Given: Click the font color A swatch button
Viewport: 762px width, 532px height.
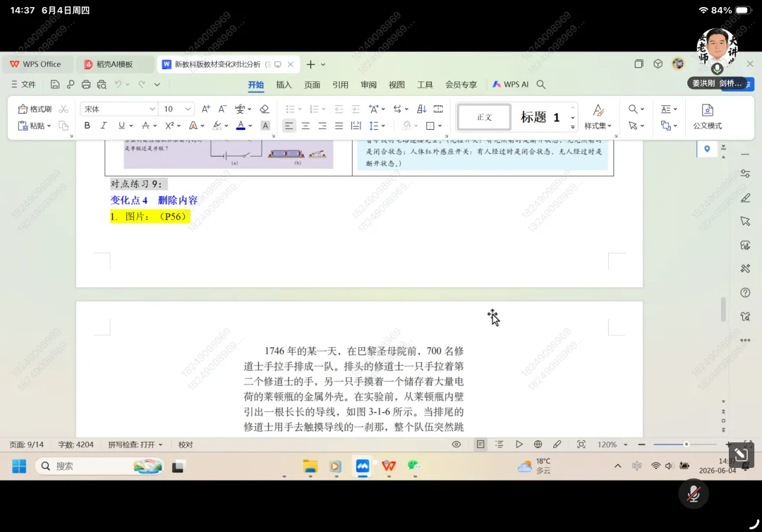Looking at the screenshot, I should point(241,126).
